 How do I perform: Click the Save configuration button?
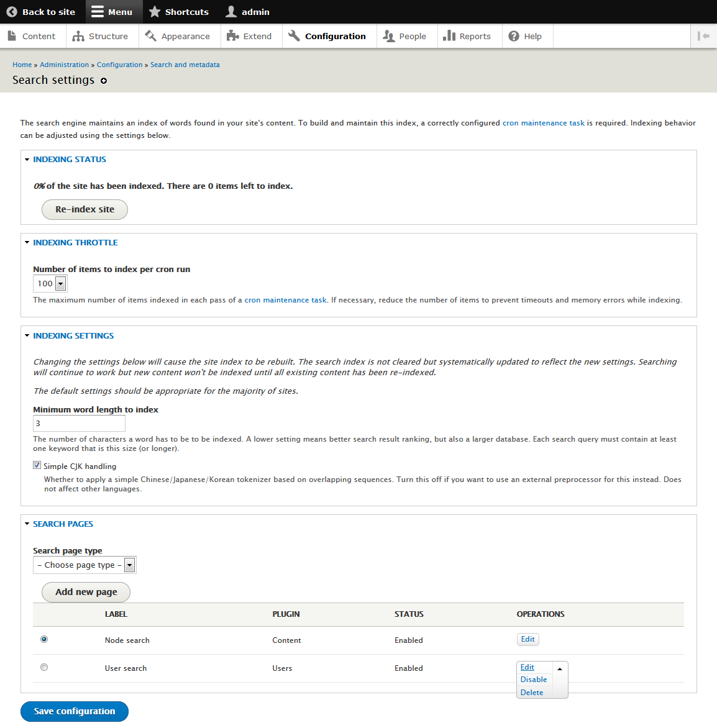(x=75, y=711)
